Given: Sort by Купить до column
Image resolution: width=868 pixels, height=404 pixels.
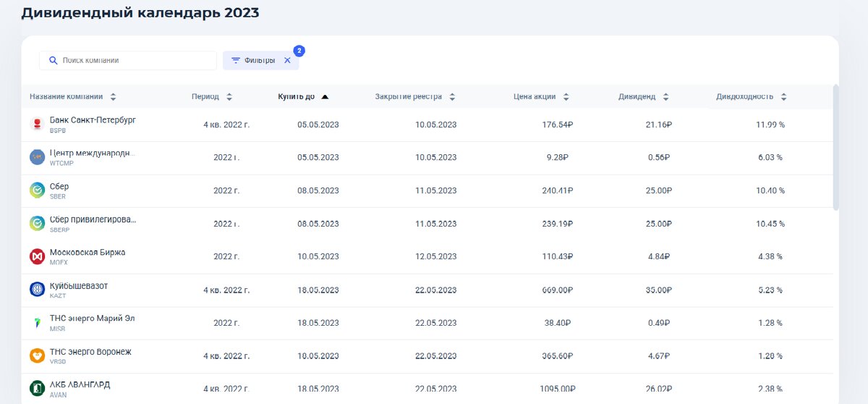Looking at the screenshot, I should (x=303, y=97).
